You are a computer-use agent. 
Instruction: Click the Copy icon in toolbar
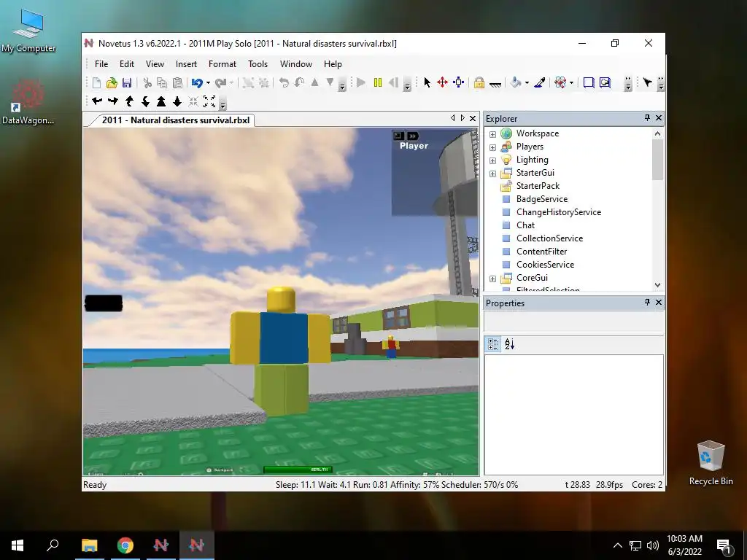click(162, 83)
